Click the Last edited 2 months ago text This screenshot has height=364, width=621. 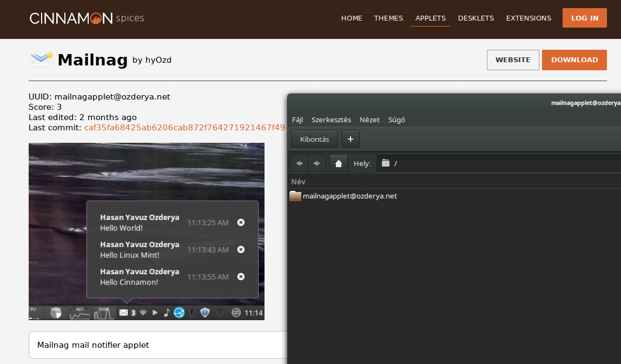(x=82, y=117)
